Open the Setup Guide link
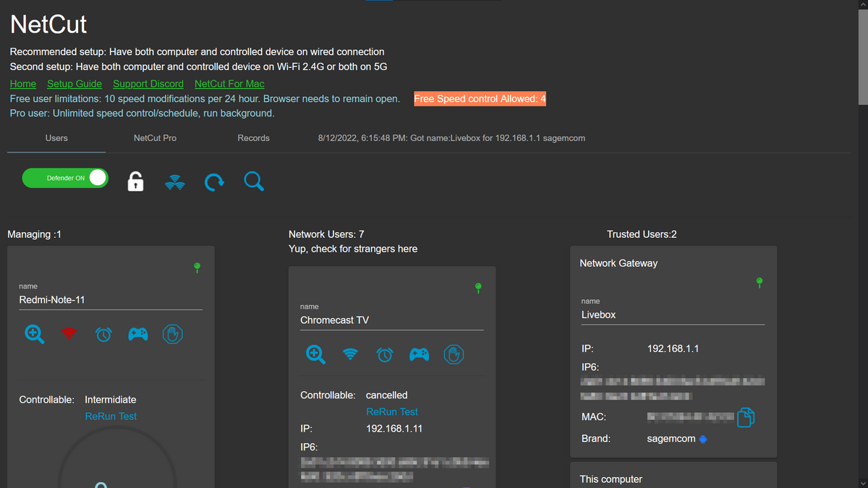 (x=75, y=84)
